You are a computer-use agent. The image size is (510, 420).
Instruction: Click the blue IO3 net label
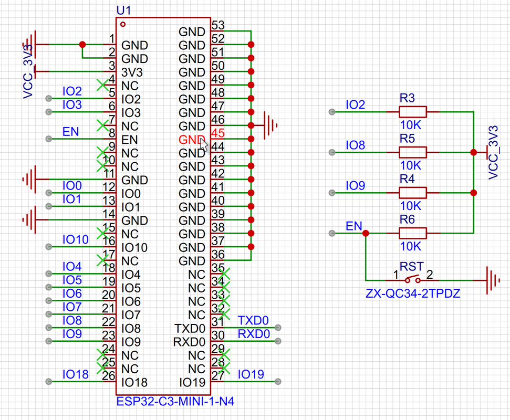pyautogui.click(x=72, y=104)
